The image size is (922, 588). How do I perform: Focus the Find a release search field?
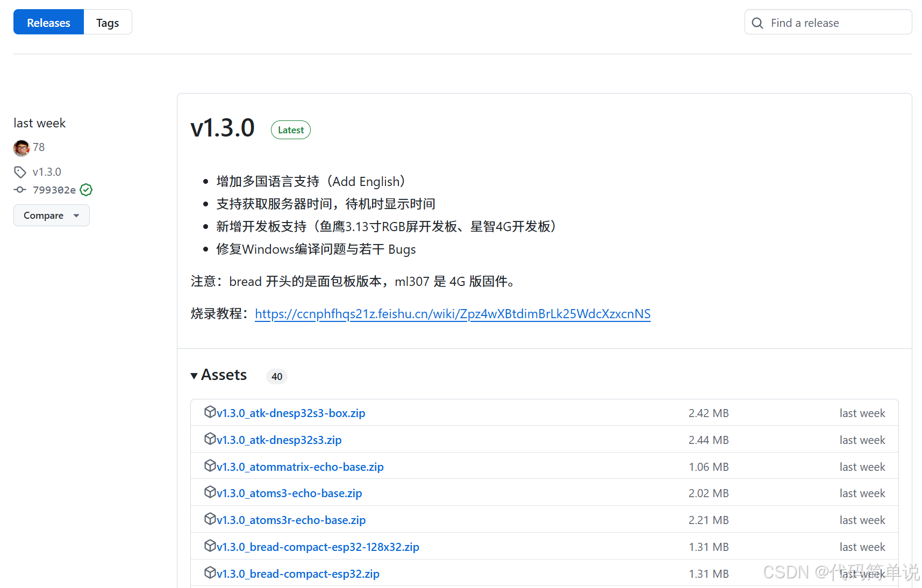[828, 23]
